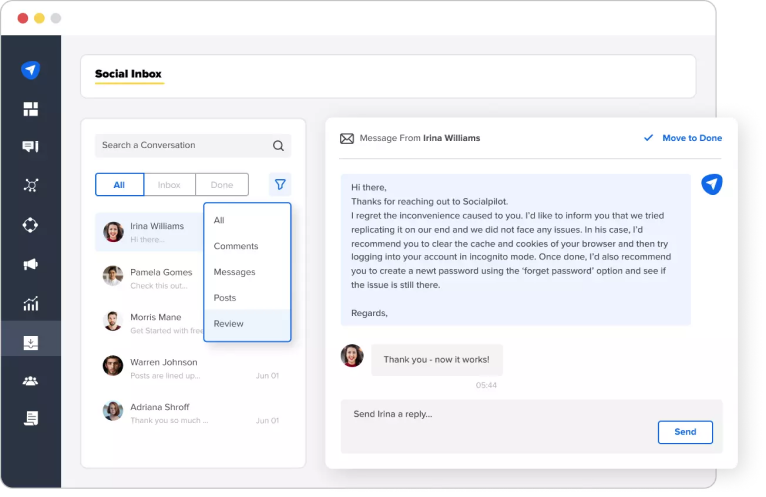
Task: Click the funnel filter icon
Action: tap(280, 184)
